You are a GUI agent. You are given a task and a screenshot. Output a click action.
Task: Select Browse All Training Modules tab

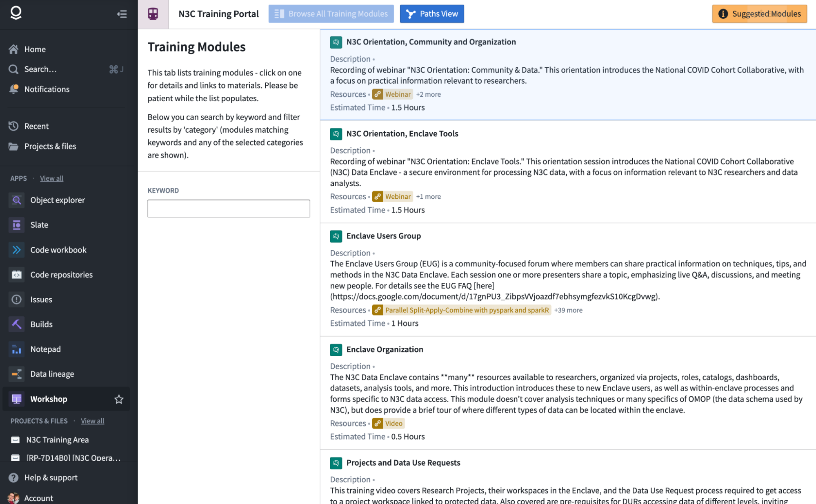[331, 14]
